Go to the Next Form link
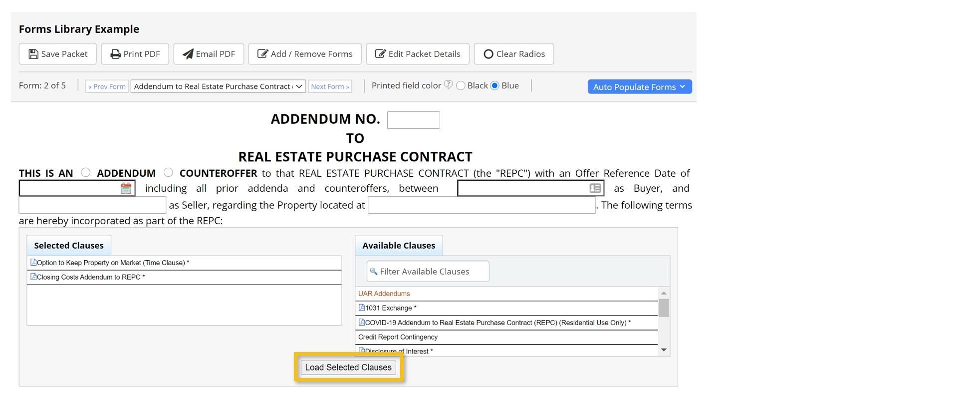This screenshot has height=399, width=980. coord(330,86)
